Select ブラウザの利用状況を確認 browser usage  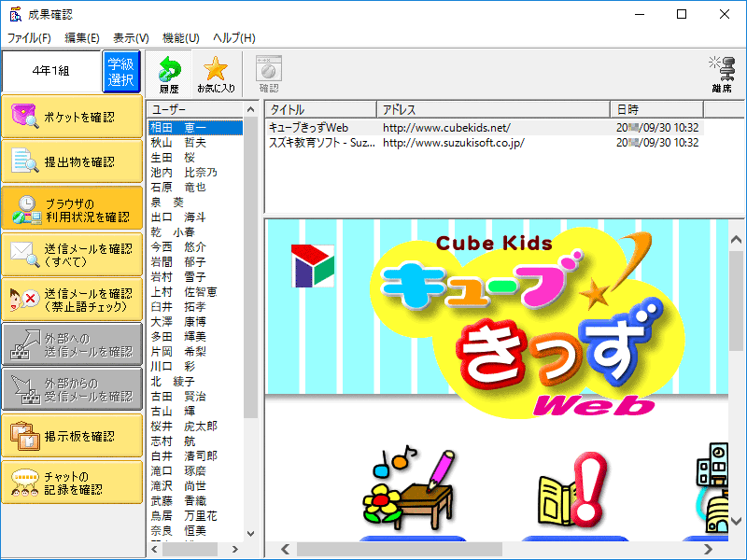coord(72,208)
